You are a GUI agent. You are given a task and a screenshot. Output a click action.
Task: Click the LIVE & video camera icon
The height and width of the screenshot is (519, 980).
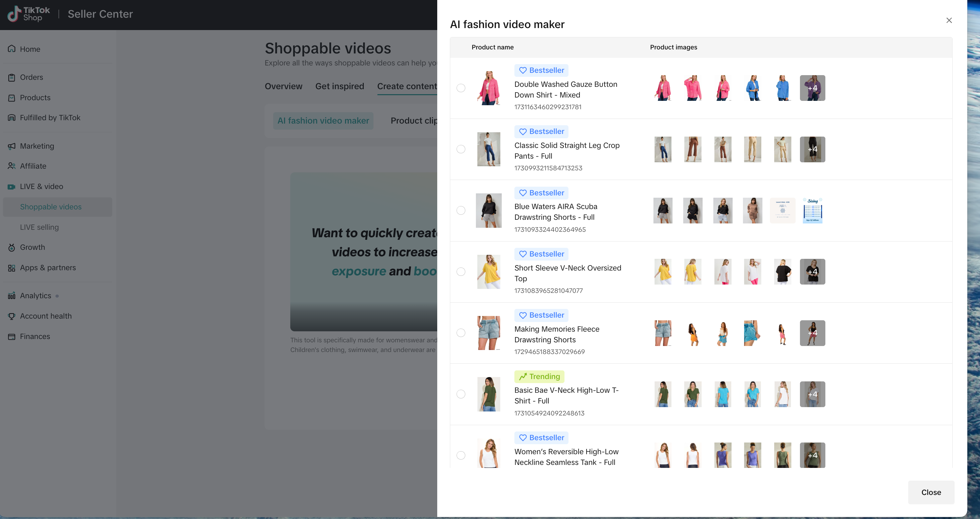[x=12, y=187]
